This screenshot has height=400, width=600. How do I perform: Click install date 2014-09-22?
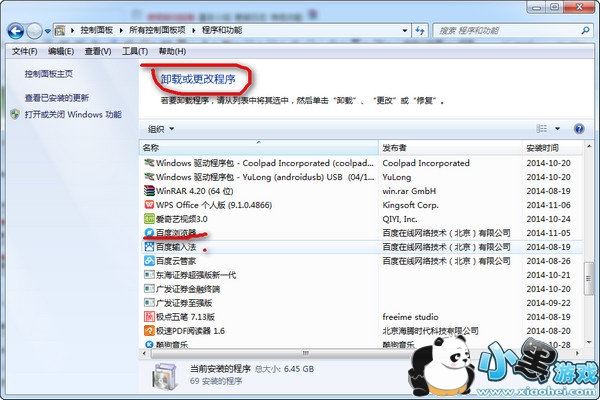click(x=548, y=303)
